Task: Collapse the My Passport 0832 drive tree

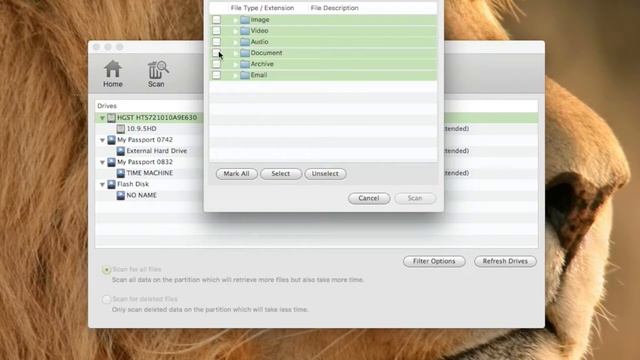Action: coord(102,162)
